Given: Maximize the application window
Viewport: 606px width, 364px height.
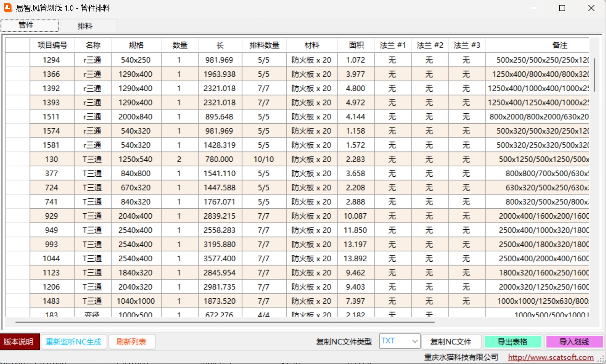Looking at the screenshot, I should [562, 8].
